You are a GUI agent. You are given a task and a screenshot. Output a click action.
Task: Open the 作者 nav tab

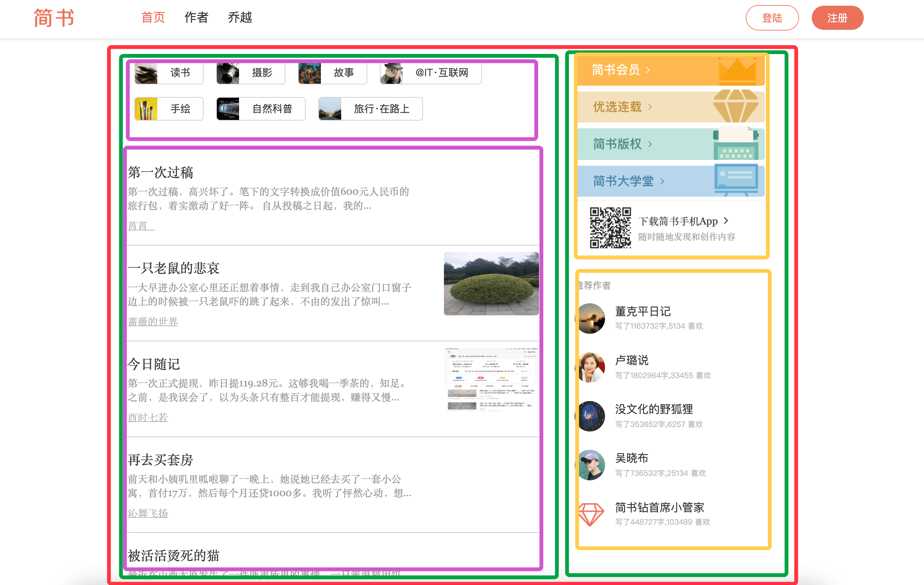coord(196,18)
